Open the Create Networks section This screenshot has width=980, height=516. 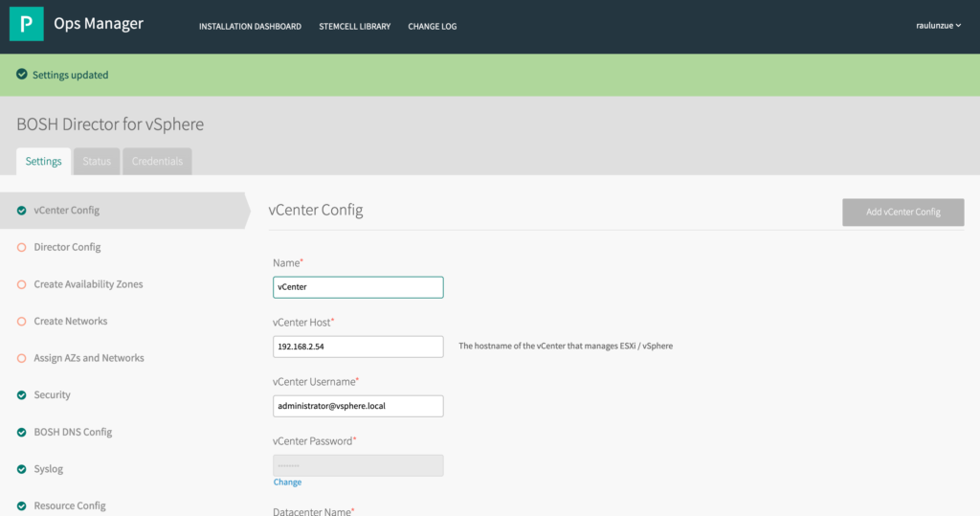71,321
